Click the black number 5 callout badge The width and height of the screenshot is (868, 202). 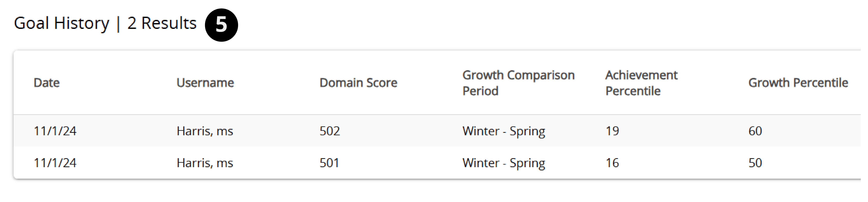(221, 25)
